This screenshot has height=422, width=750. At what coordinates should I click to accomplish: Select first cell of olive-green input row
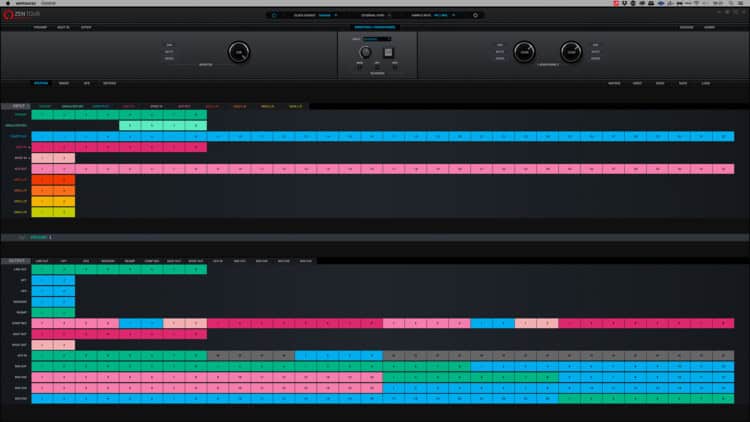click(42, 212)
